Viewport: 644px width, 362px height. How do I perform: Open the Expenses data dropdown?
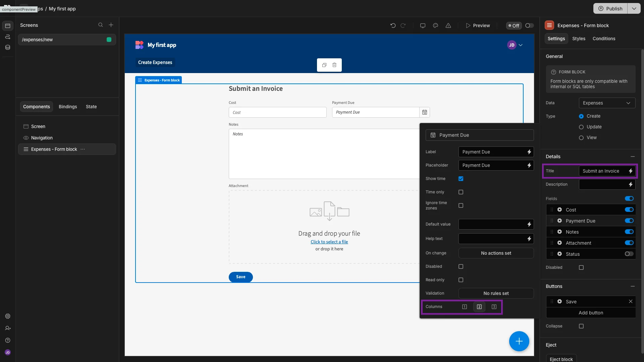tap(607, 103)
